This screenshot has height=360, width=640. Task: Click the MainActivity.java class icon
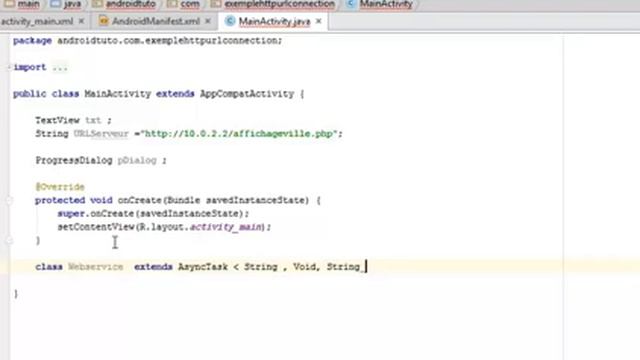pyautogui.click(x=230, y=21)
